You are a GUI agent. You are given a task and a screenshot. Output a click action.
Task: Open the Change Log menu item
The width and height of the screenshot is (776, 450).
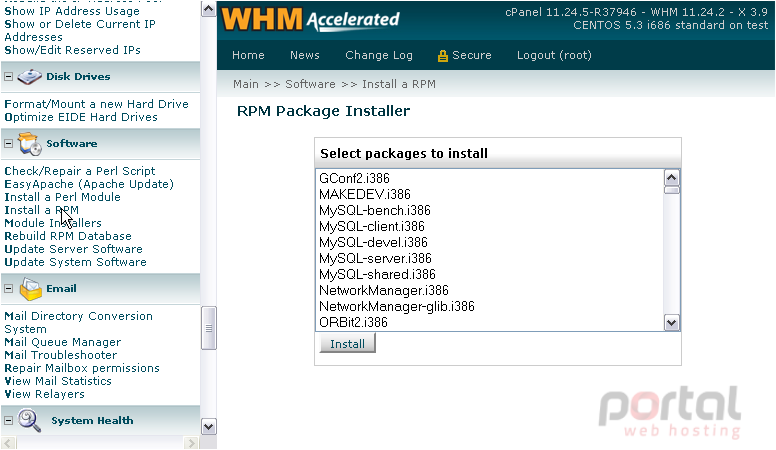pyautogui.click(x=379, y=55)
